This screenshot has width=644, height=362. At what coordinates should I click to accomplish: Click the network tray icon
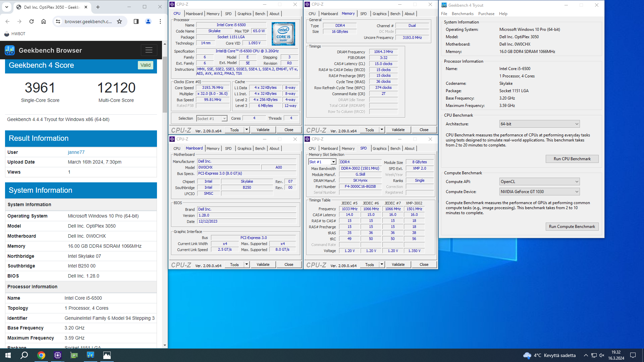(x=594, y=355)
